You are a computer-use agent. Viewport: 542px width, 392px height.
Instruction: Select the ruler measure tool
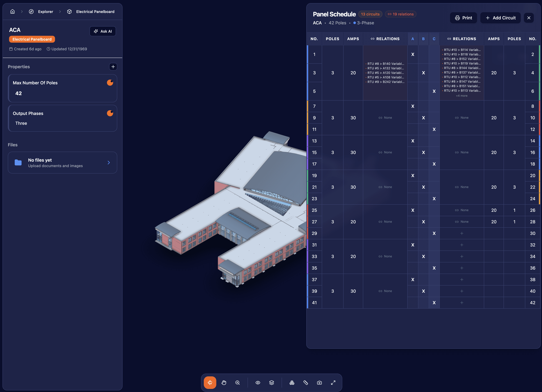tap(305, 382)
